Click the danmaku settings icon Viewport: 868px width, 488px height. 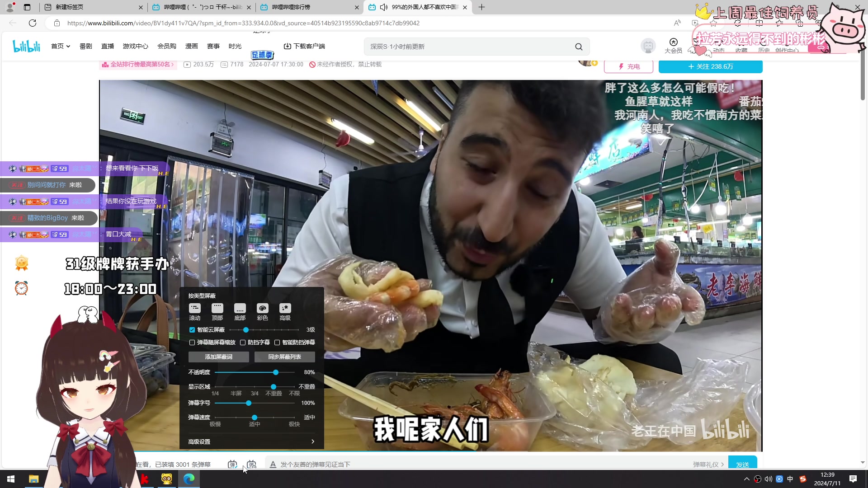tap(252, 464)
